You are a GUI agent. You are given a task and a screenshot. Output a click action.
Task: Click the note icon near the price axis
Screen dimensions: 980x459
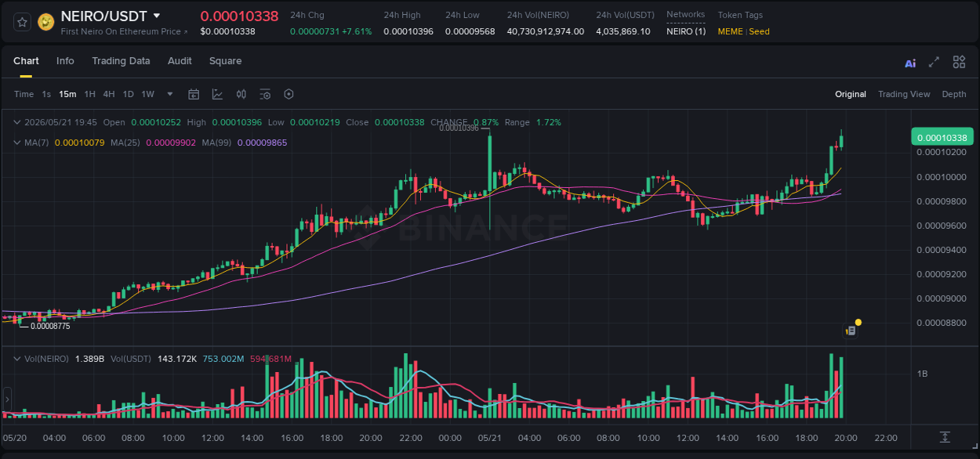851,331
